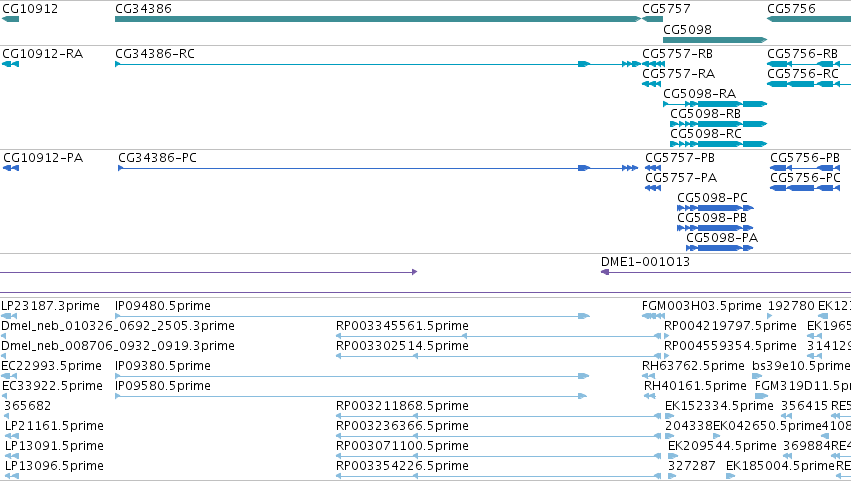The height and width of the screenshot is (481, 851).
Task: Select the CG5757-PB protein
Action: 680,158
